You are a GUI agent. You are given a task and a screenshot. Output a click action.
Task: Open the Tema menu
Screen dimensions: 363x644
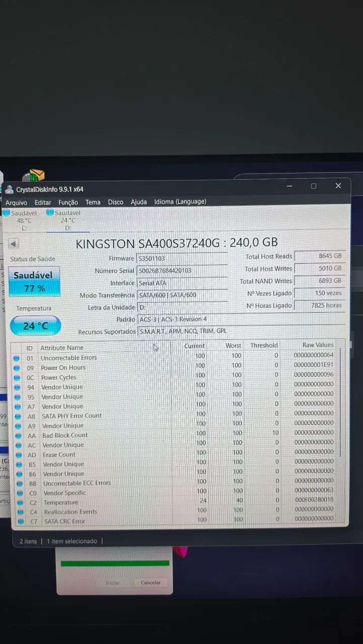coord(93,202)
